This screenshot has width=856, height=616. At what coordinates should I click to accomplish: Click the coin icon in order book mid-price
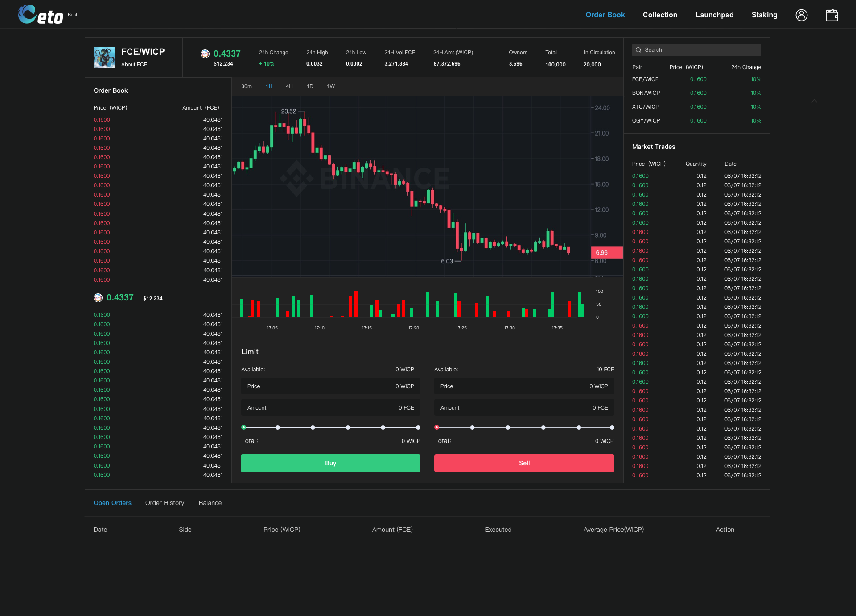pos(98,298)
